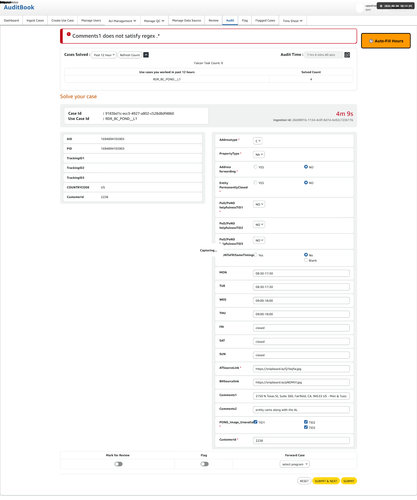Open the Time Sheet menu

point(293,21)
